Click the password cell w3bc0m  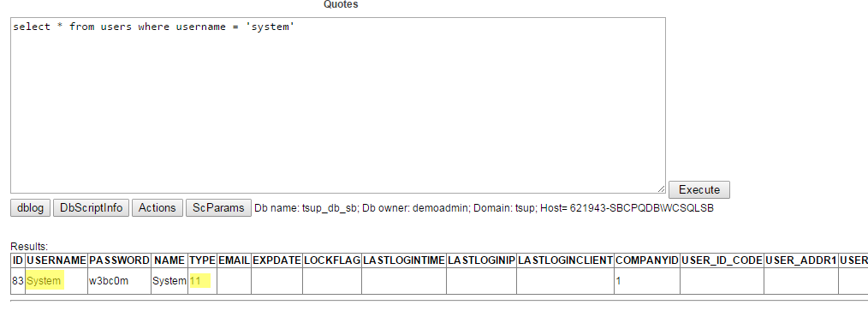click(x=109, y=281)
